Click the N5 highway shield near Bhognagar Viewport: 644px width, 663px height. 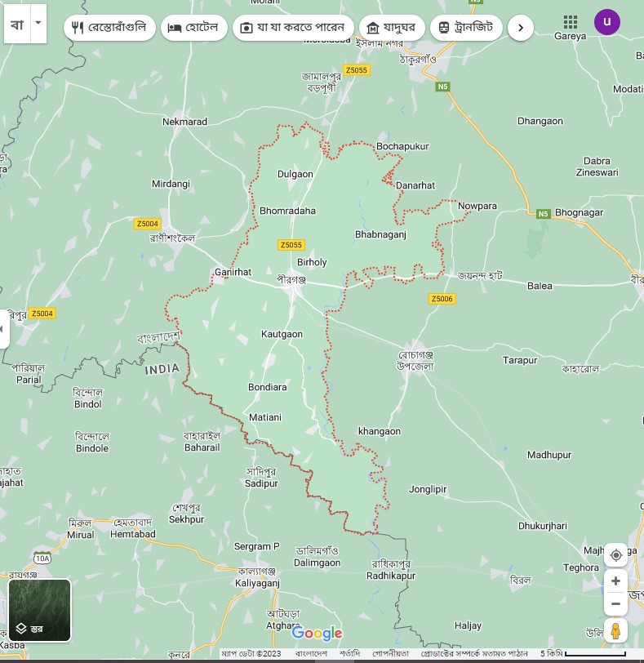point(544,214)
